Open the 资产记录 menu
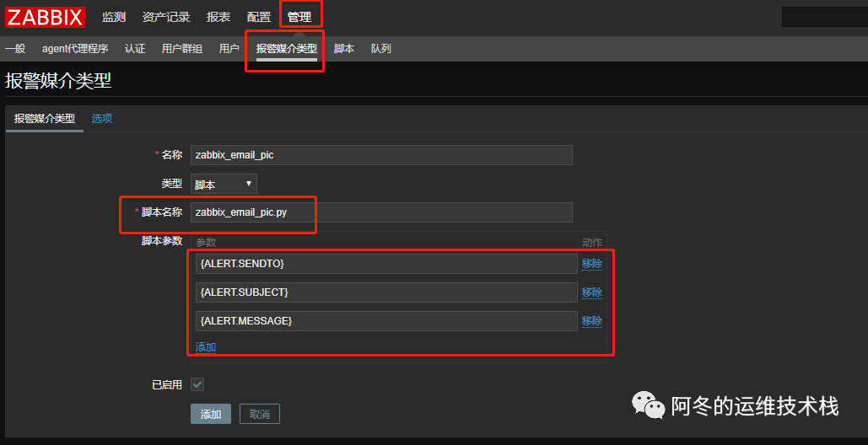This screenshot has width=868, height=445. click(x=166, y=17)
